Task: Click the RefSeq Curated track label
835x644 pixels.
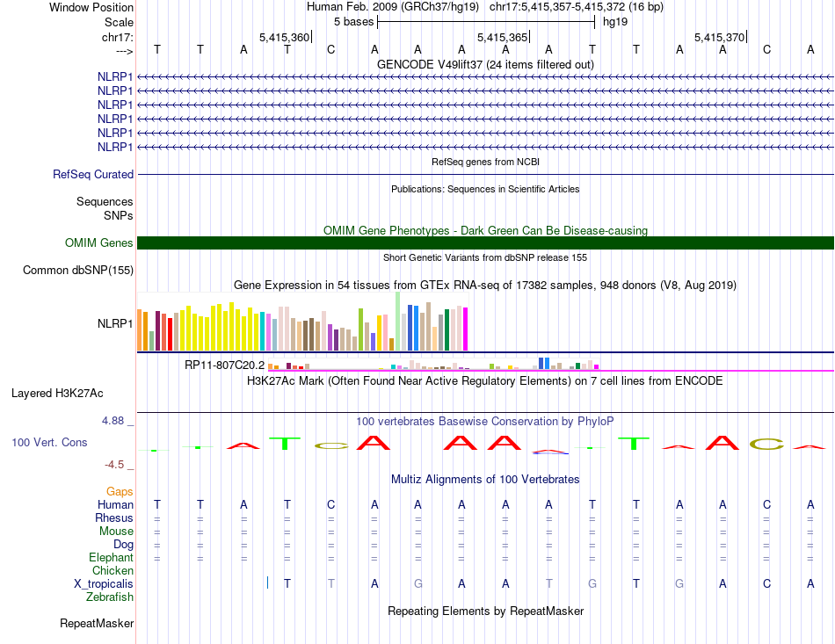Action: coord(93,174)
